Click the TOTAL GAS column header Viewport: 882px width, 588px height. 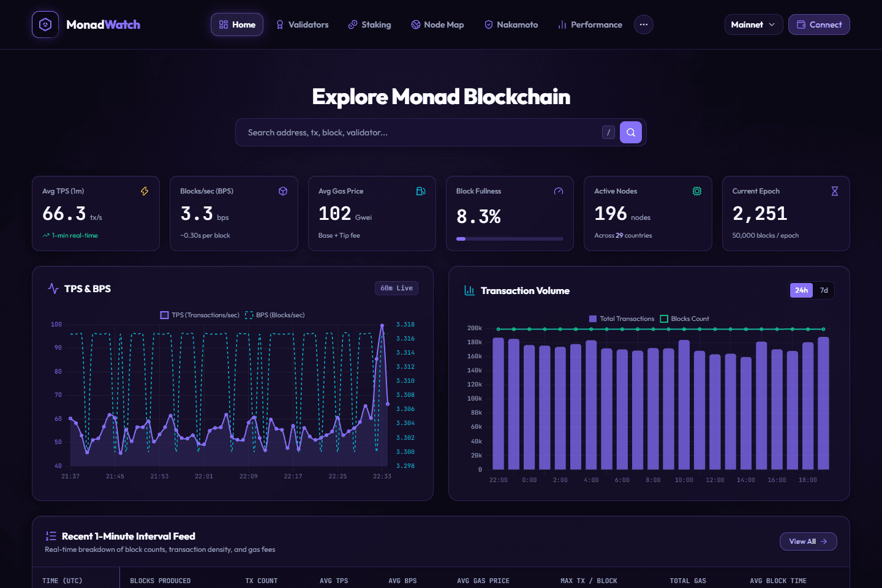point(688,581)
